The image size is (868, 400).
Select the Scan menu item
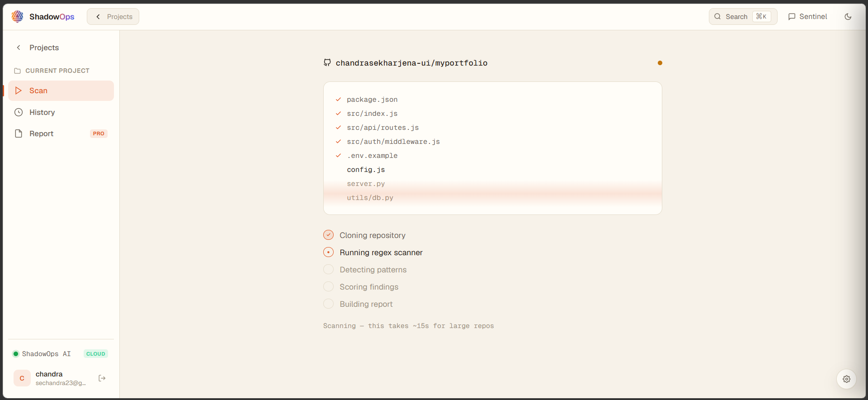(61, 90)
